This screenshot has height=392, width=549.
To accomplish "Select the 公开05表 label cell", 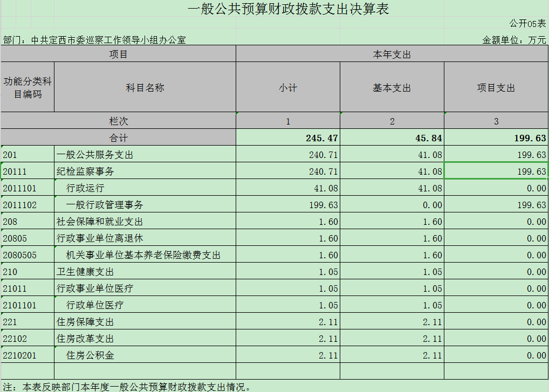I will pyautogui.click(x=527, y=23).
